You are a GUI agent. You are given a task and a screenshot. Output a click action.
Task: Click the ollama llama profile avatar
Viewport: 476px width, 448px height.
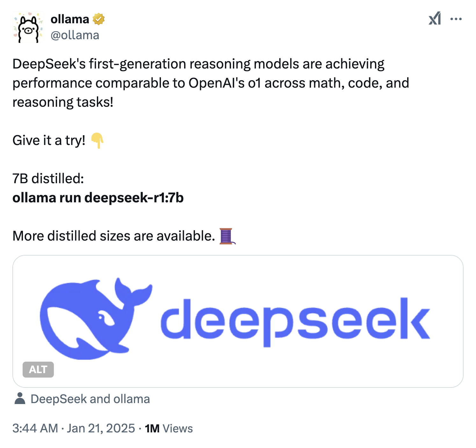tap(28, 27)
